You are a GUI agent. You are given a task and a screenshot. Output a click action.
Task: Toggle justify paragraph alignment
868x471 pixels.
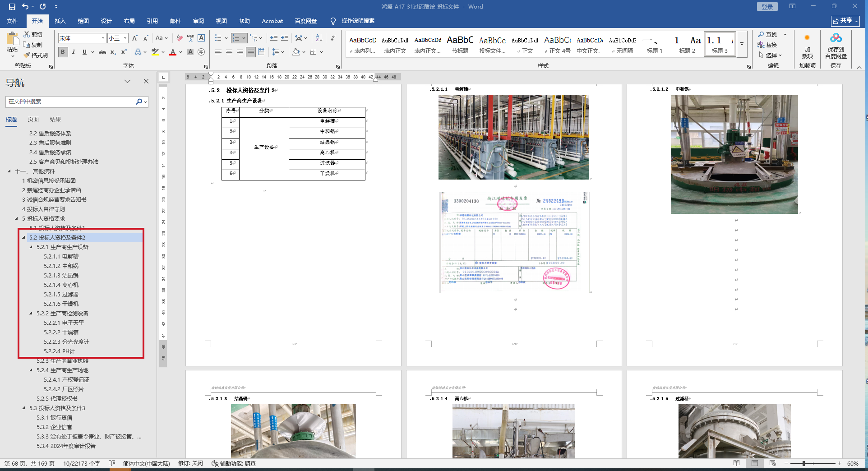[251, 52]
